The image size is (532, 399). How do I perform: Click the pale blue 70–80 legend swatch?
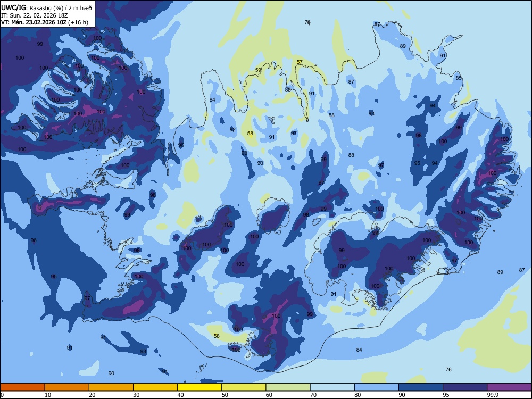click(x=332, y=387)
